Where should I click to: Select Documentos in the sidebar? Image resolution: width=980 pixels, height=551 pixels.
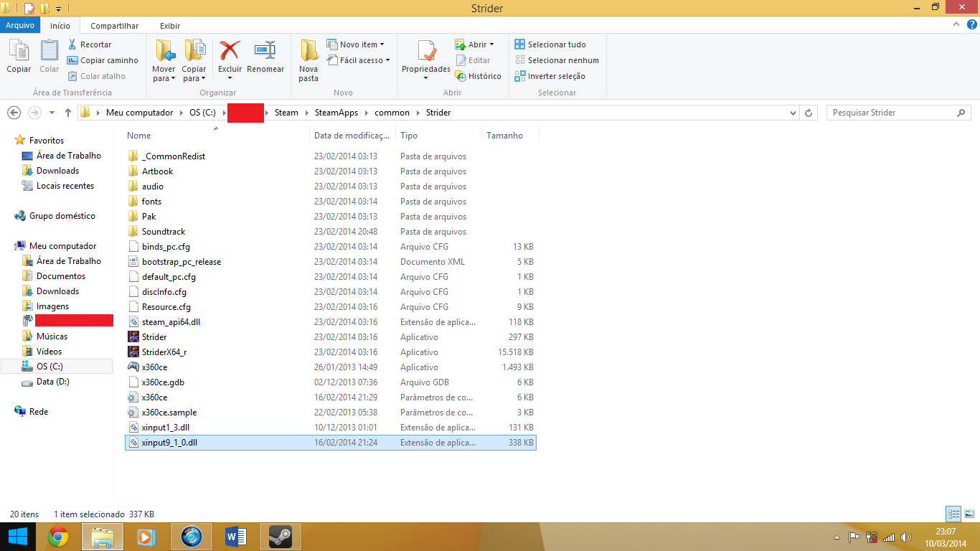coord(61,276)
